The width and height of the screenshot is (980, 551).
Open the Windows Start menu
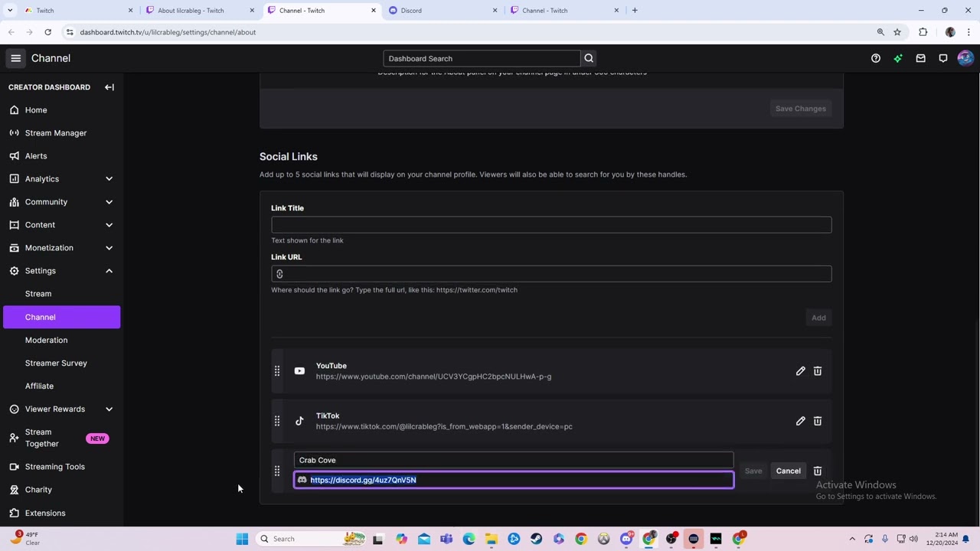pyautogui.click(x=242, y=539)
